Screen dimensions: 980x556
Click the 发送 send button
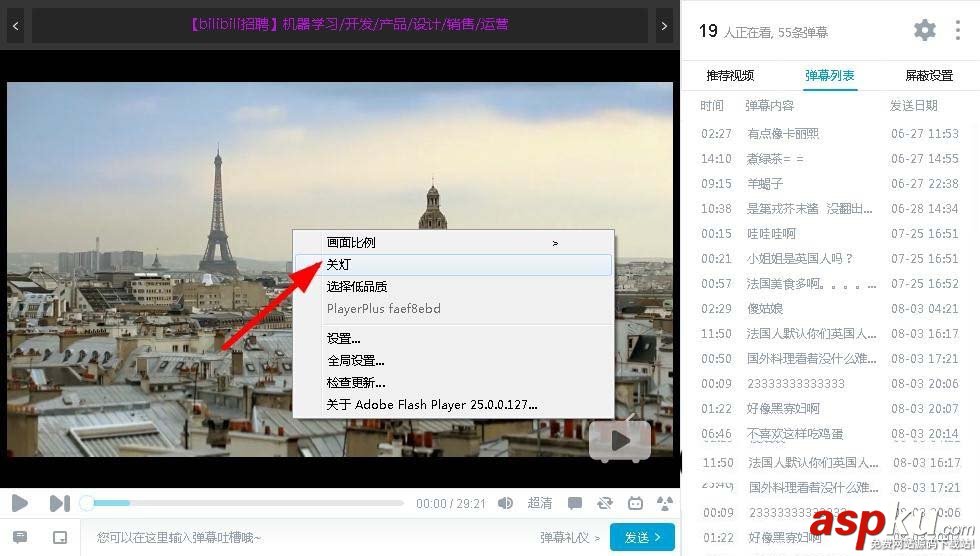click(642, 537)
